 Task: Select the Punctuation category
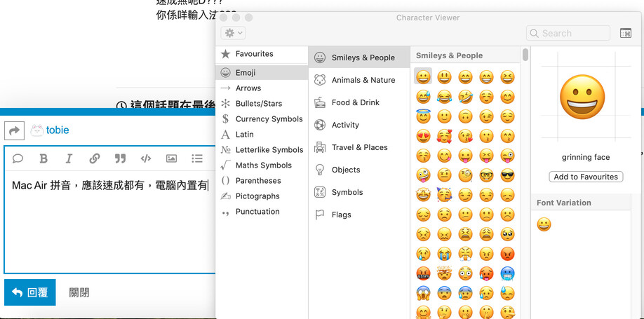tap(262, 212)
